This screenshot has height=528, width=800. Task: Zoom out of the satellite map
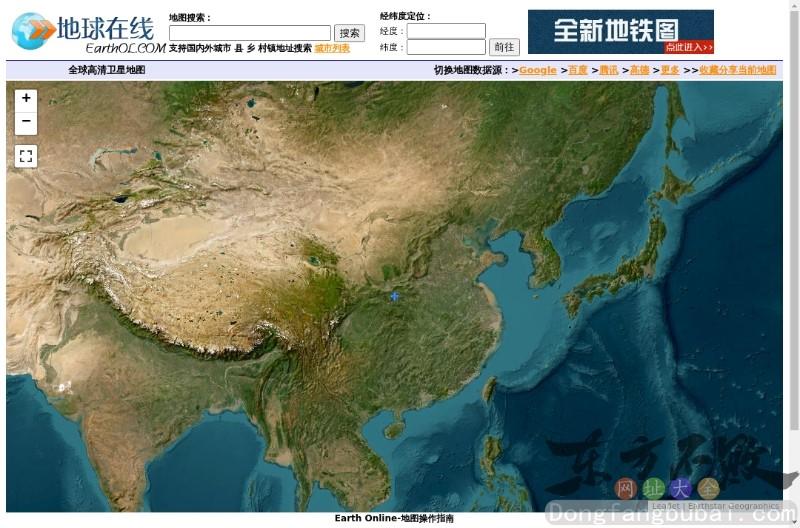click(26, 122)
